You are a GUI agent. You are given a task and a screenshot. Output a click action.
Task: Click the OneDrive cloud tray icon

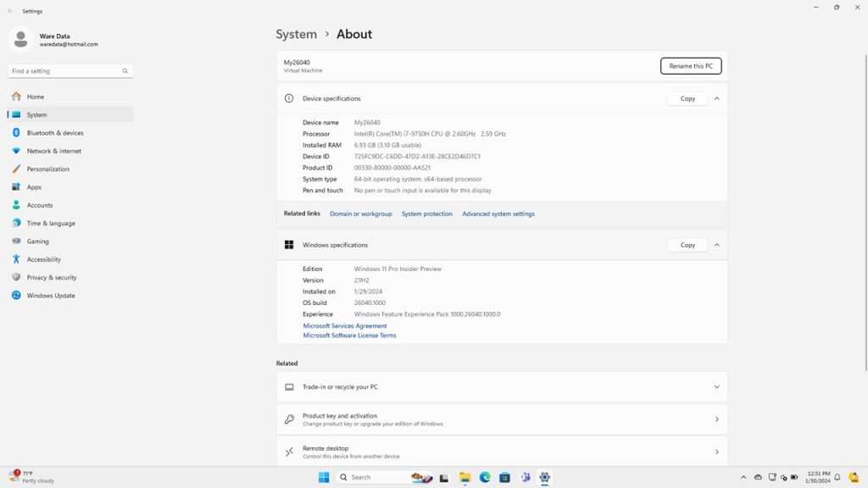[758, 478]
